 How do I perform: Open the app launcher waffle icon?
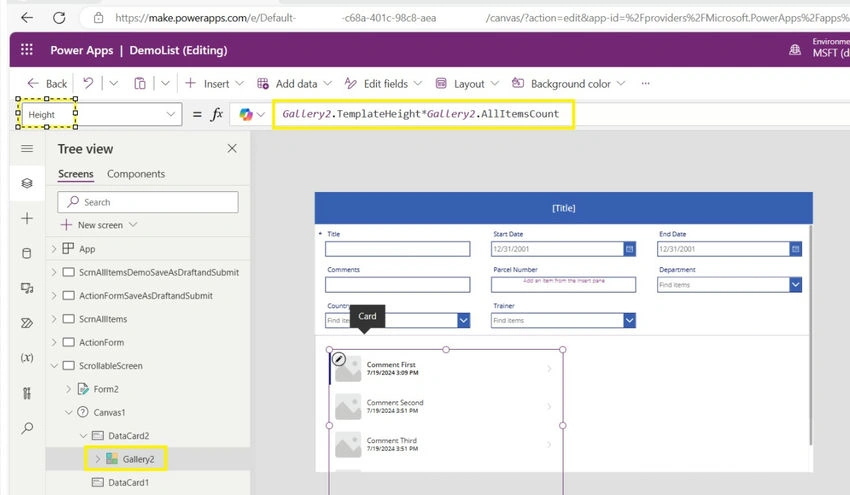pos(27,50)
